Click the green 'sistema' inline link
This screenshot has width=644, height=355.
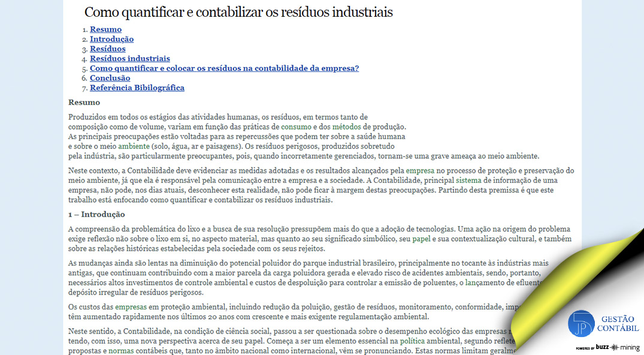(468, 180)
